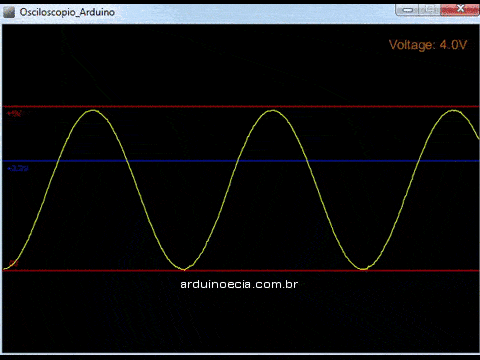The height and width of the screenshot is (360, 480).
Task: Click empty title bar area right of title
Action: point(253,12)
